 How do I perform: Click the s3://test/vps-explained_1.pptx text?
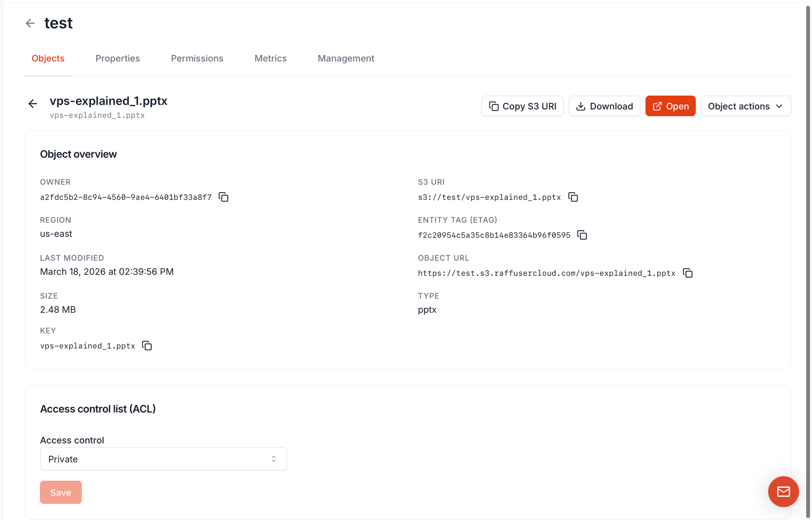(489, 197)
